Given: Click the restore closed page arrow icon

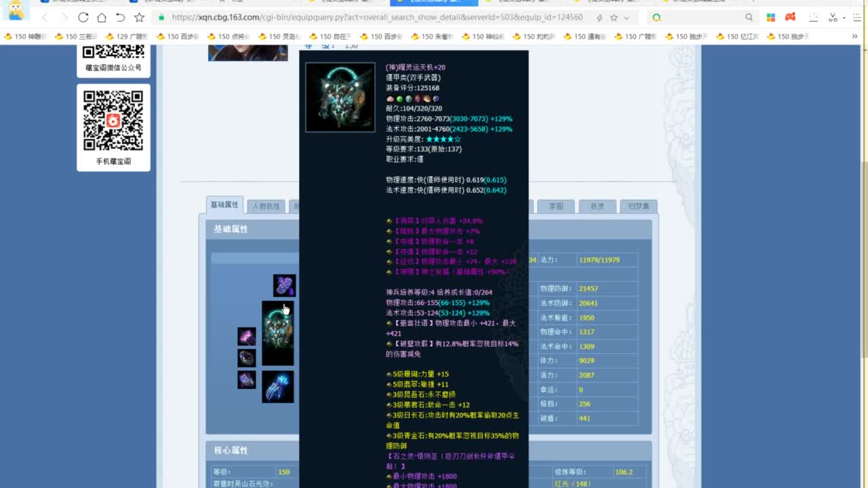Looking at the screenshot, I should click(x=120, y=17).
